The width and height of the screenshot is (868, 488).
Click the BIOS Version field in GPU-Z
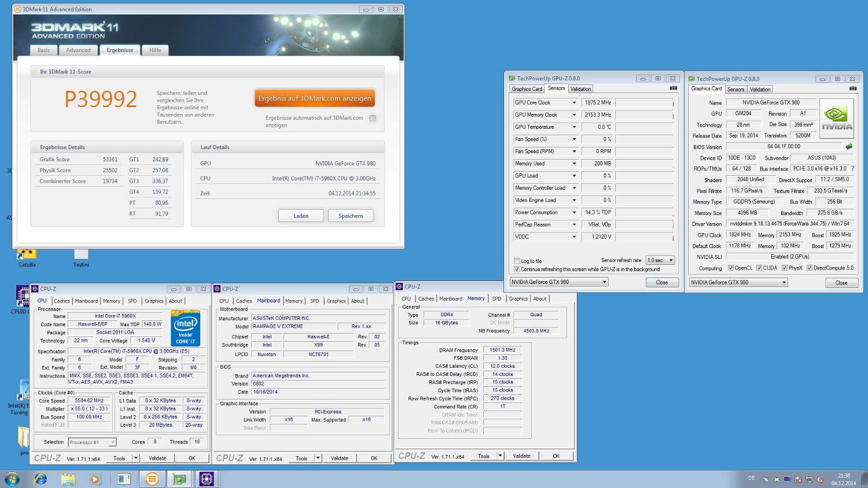click(x=784, y=146)
